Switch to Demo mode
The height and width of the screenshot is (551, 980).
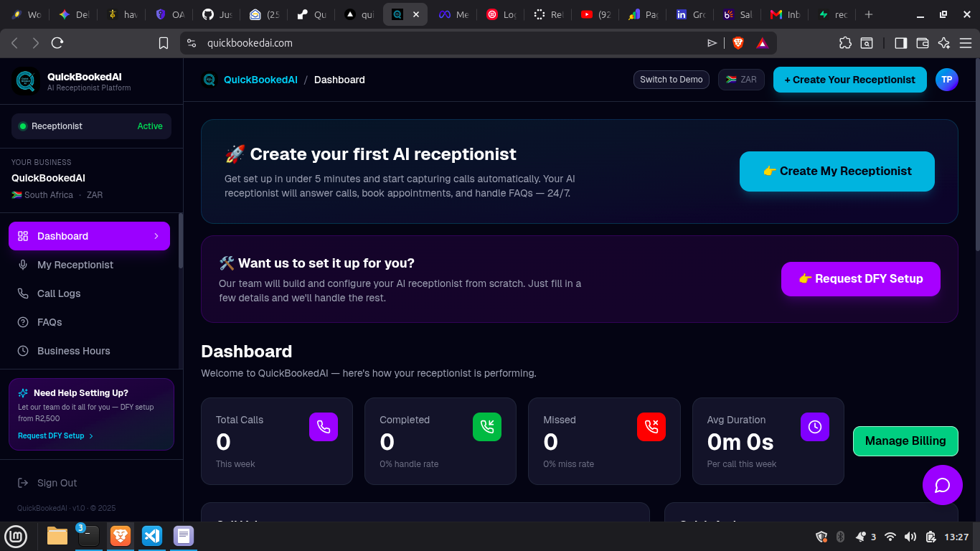[672, 80]
